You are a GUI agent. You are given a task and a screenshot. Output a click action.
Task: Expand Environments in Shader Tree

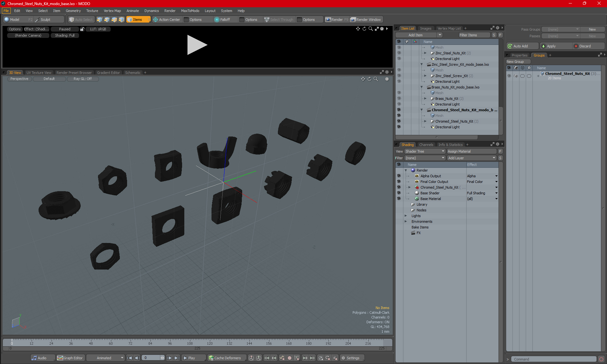pos(406,221)
